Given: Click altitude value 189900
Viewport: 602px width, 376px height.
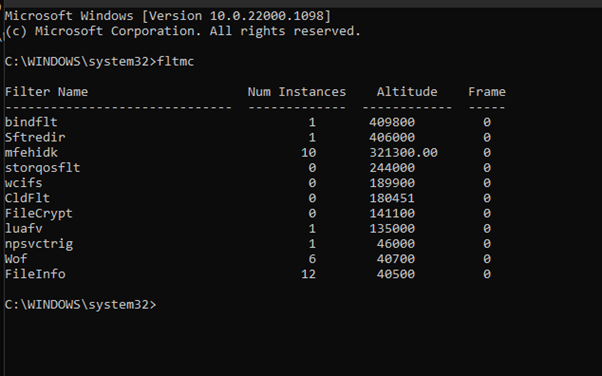Looking at the screenshot, I should pyautogui.click(x=392, y=183).
